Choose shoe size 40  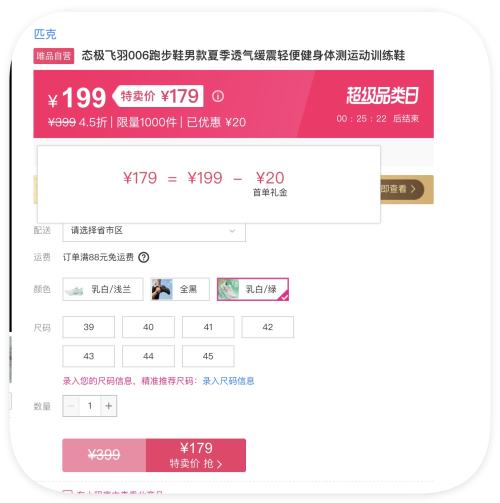[x=148, y=327]
